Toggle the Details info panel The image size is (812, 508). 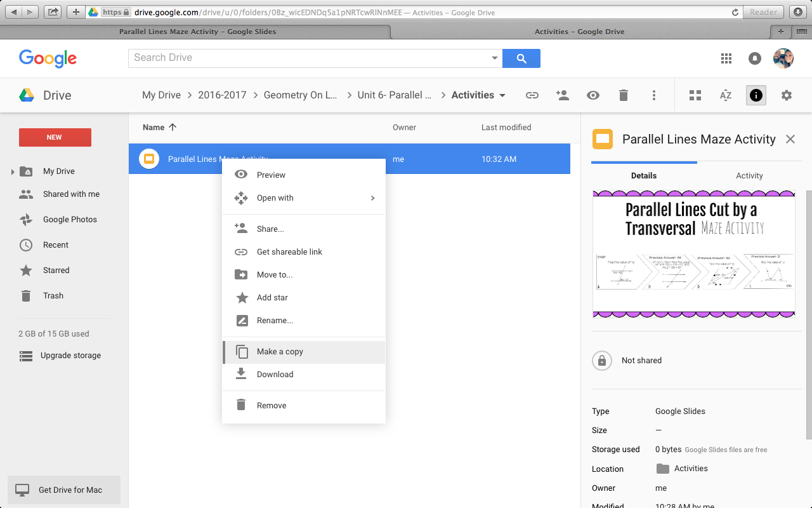756,95
